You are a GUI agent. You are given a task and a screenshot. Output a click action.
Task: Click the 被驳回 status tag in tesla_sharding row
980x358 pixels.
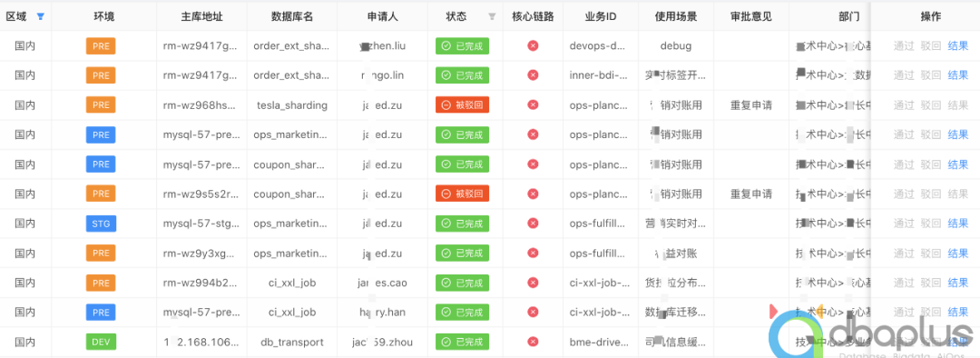click(x=463, y=105)
